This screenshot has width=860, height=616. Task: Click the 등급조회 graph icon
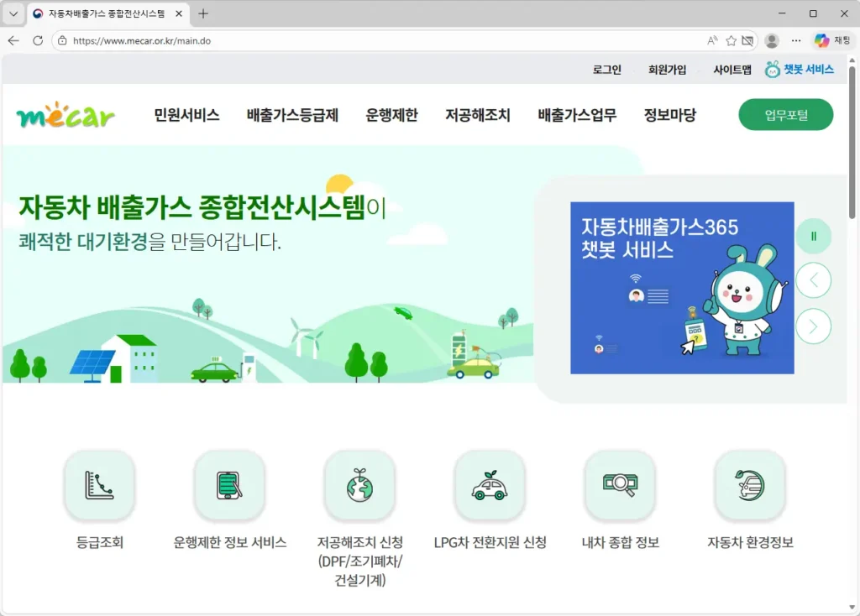click(99, 486)
